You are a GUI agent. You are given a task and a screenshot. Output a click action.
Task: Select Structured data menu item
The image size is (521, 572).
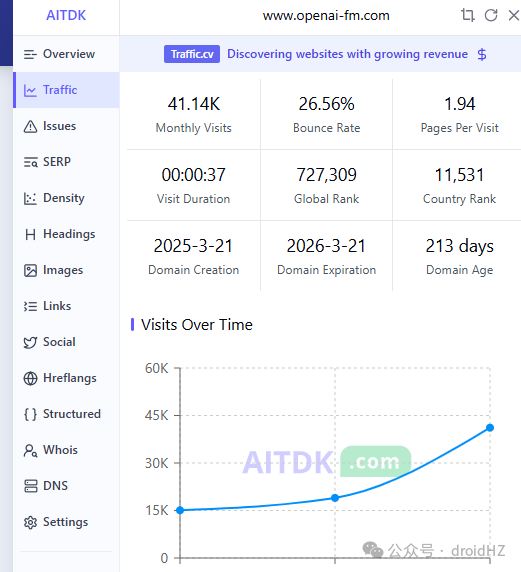66,414
